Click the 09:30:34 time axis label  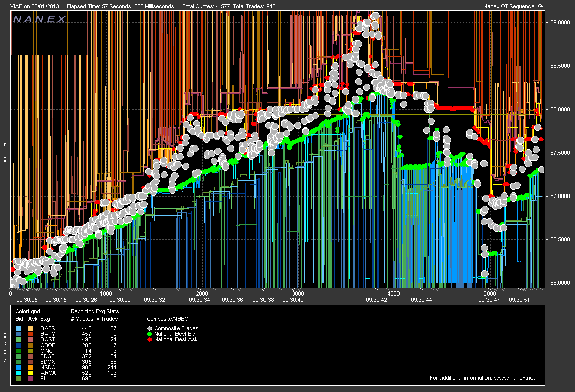point(199,300)
